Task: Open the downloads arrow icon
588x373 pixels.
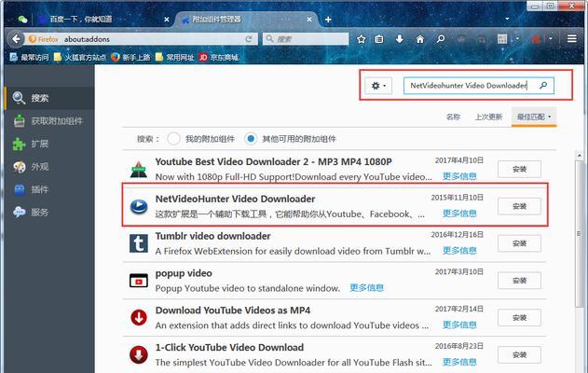Action: 400,38
